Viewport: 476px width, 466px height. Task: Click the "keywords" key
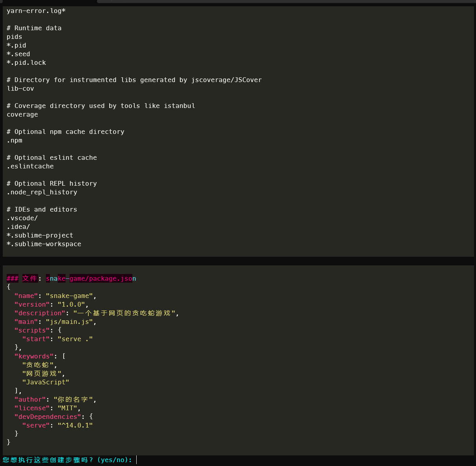tap(34, 356)
